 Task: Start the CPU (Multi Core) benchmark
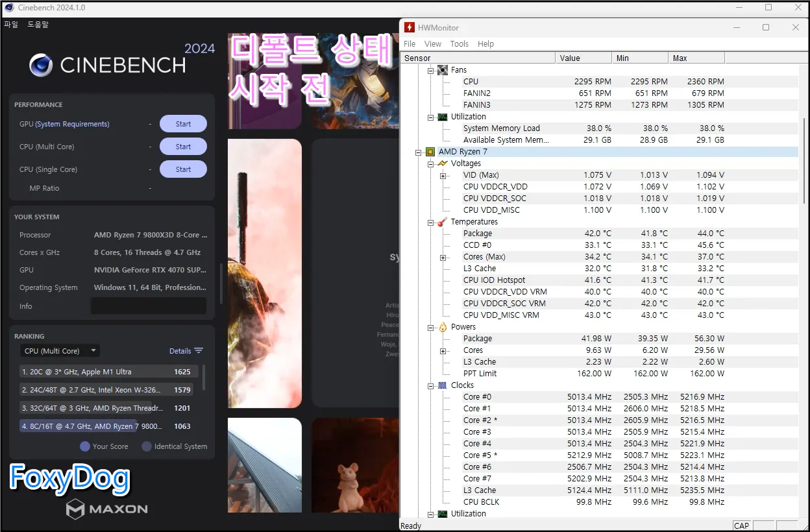click(x=183, y=147)
